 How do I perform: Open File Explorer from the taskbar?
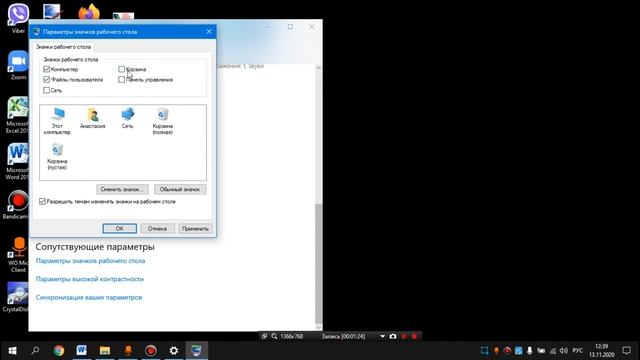(105, 350)
